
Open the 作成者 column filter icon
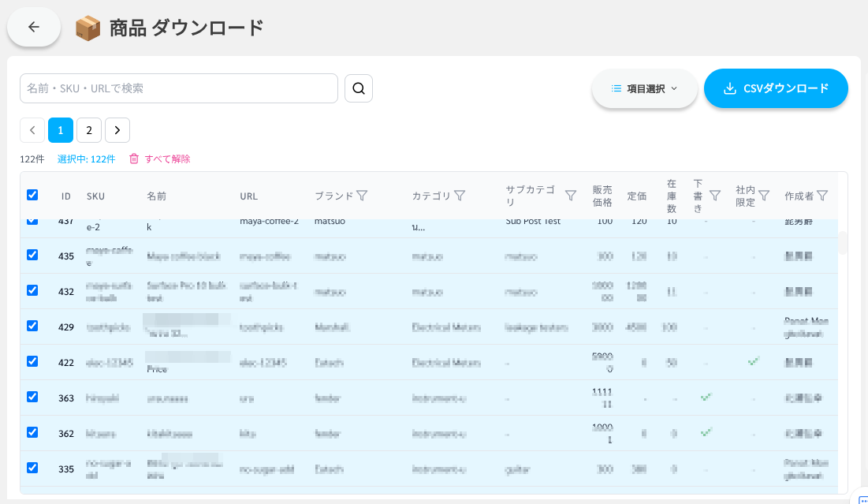822,196
